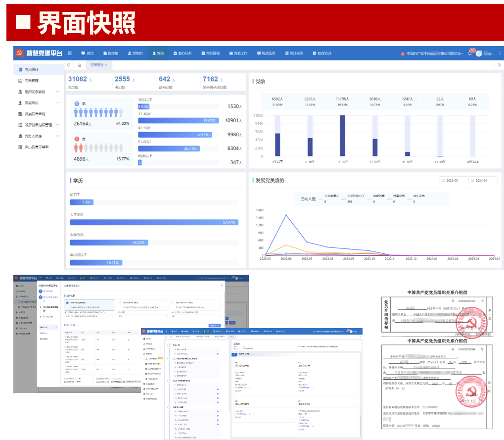The width and height of the screenshot is (504, 440).
Task: Select 党员管理 in sidebar
Action: (32, 81)
